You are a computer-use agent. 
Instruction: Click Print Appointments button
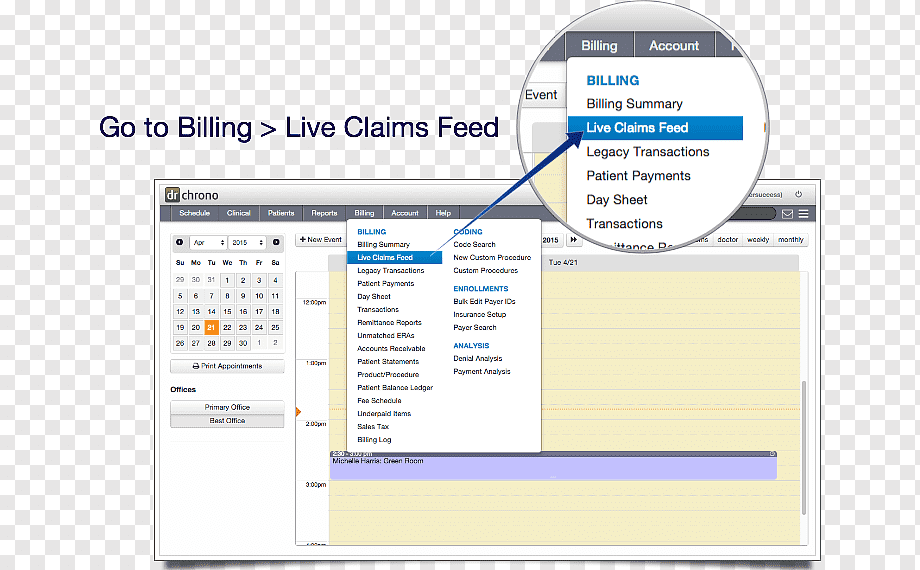(x=227, y=366)
